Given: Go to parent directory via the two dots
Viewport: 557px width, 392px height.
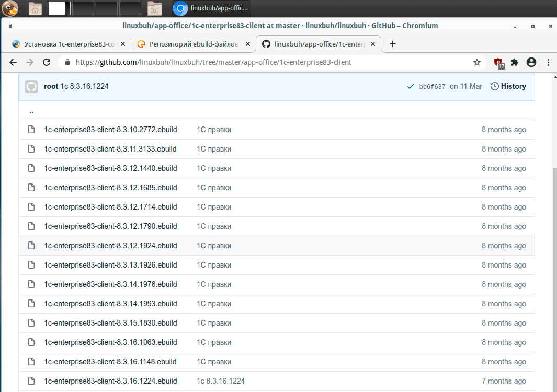Looking at the screenshot, I should click(x=31, y=111).
